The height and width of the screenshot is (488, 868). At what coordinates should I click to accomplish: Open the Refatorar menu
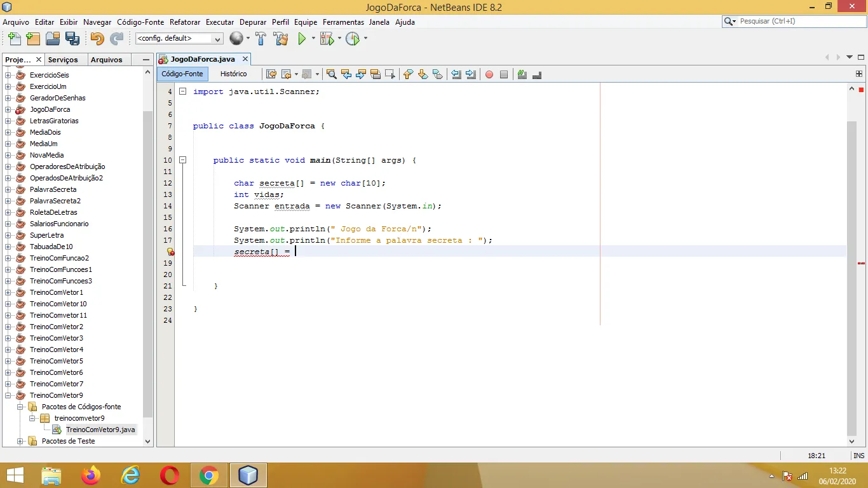184,22
